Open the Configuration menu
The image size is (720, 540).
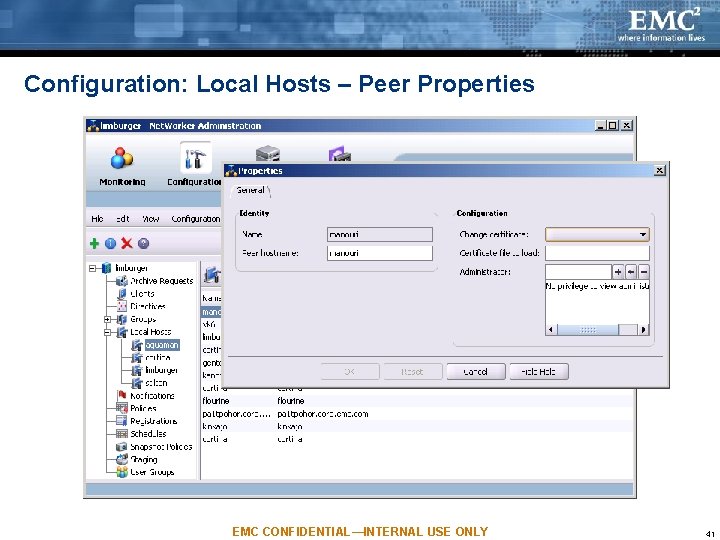(196, 219)
